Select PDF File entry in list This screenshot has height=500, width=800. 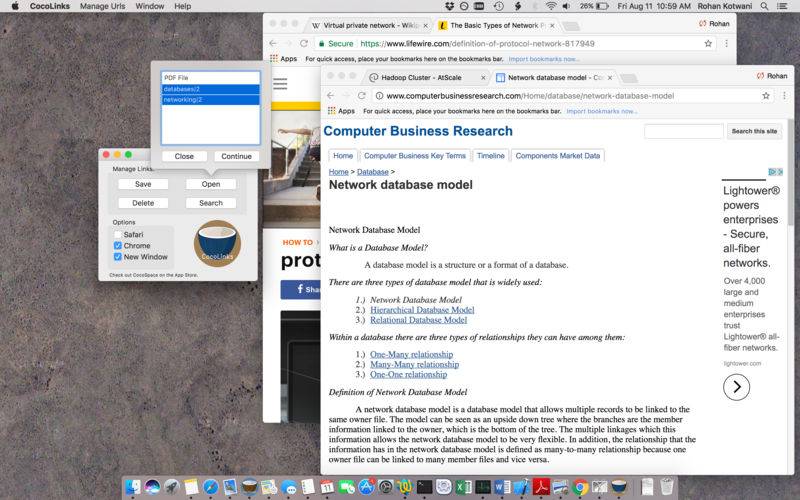(211, 78)
